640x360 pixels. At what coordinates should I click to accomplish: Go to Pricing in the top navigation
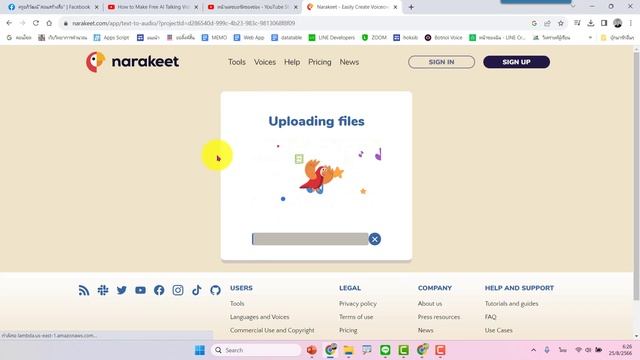point(320,62)
